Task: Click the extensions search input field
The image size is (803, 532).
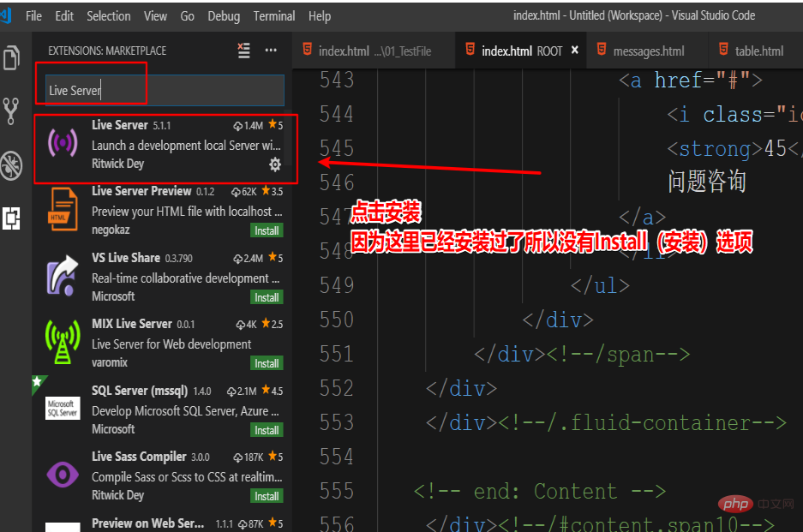Action: [x=165, y=91]
